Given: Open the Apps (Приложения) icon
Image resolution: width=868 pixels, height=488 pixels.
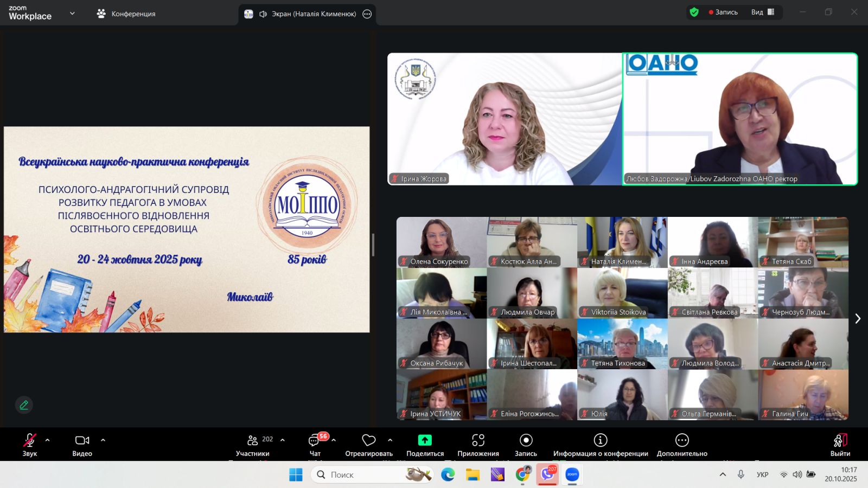Looking at the screenshot, I should 478,440.
